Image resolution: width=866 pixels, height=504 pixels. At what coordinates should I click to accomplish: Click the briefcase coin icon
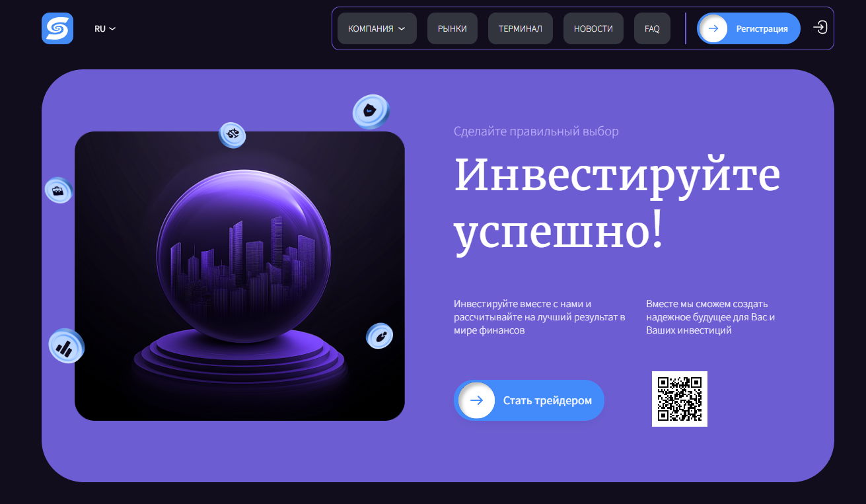click(x=58, y=191)
